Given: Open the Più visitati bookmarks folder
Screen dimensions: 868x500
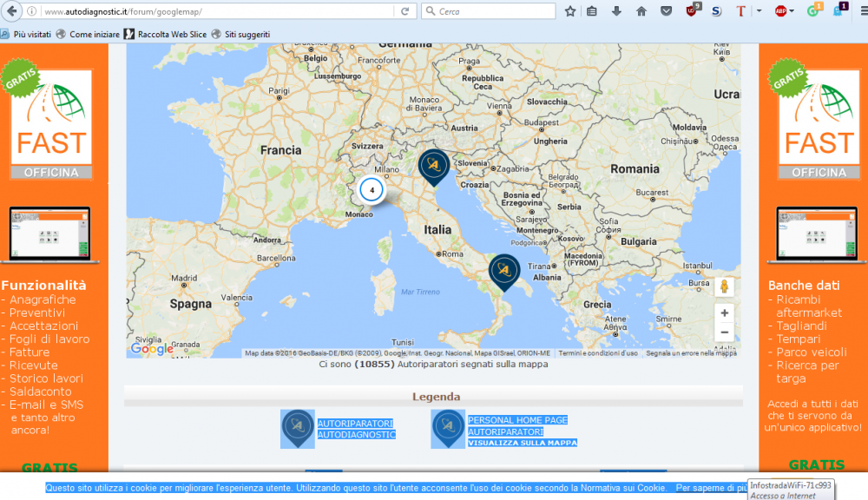Looking at the screenshot, I should coord(27,34).
